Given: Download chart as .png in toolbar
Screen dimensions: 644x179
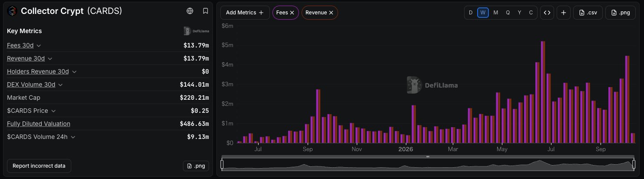Looking at the screenshot, I should pos(621,13).
